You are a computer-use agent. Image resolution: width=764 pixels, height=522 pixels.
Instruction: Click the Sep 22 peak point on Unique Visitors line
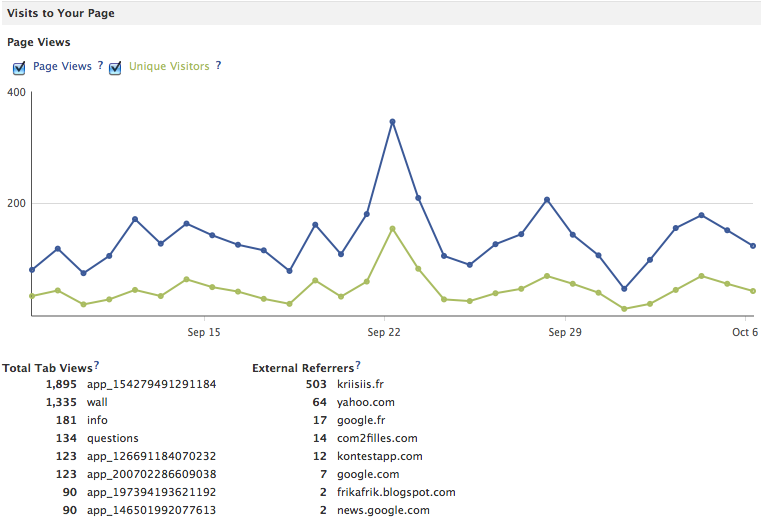392,228
